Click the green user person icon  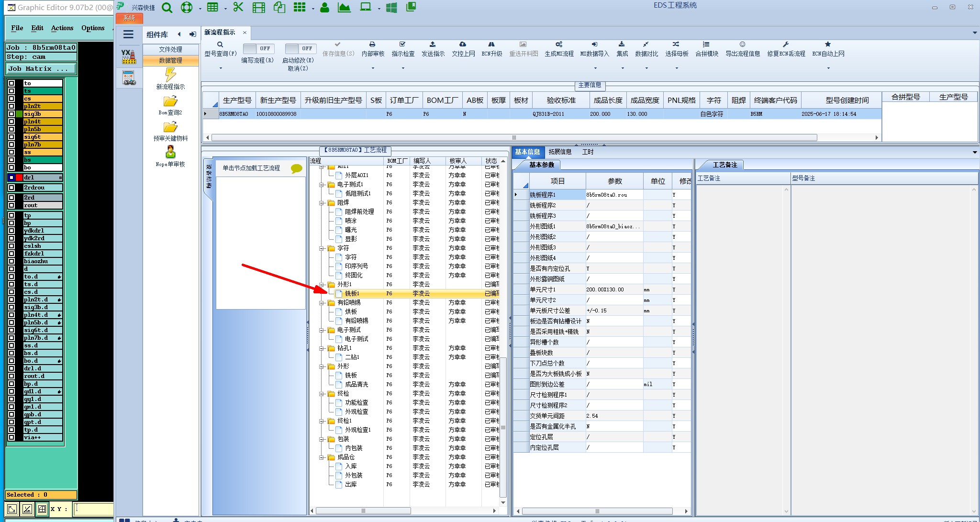(324, 8)
